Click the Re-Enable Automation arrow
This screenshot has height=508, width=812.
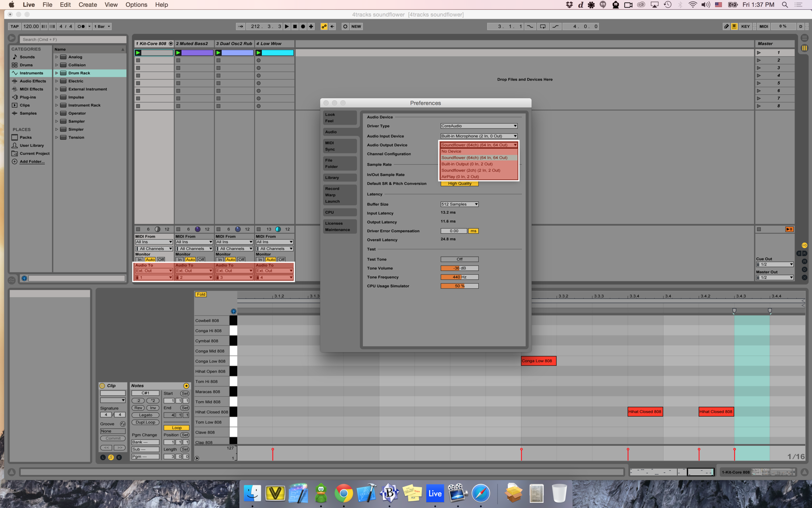pyautogui.click(x=332, y=26)
